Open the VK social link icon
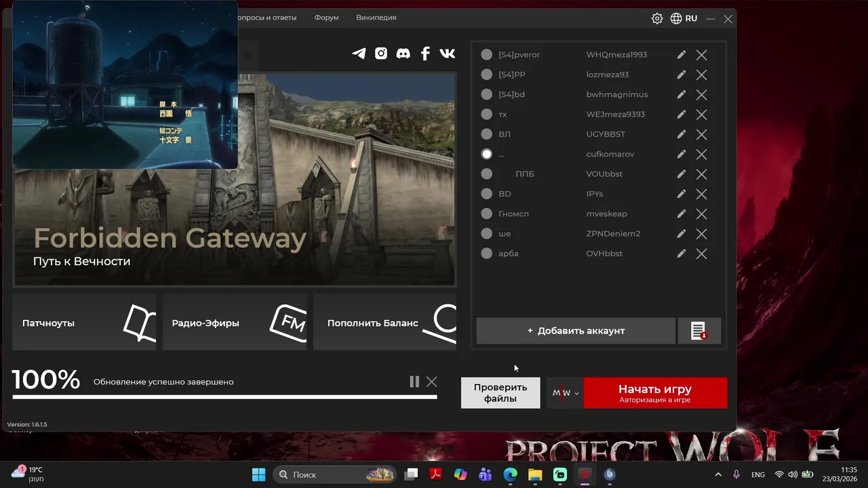 448,54
